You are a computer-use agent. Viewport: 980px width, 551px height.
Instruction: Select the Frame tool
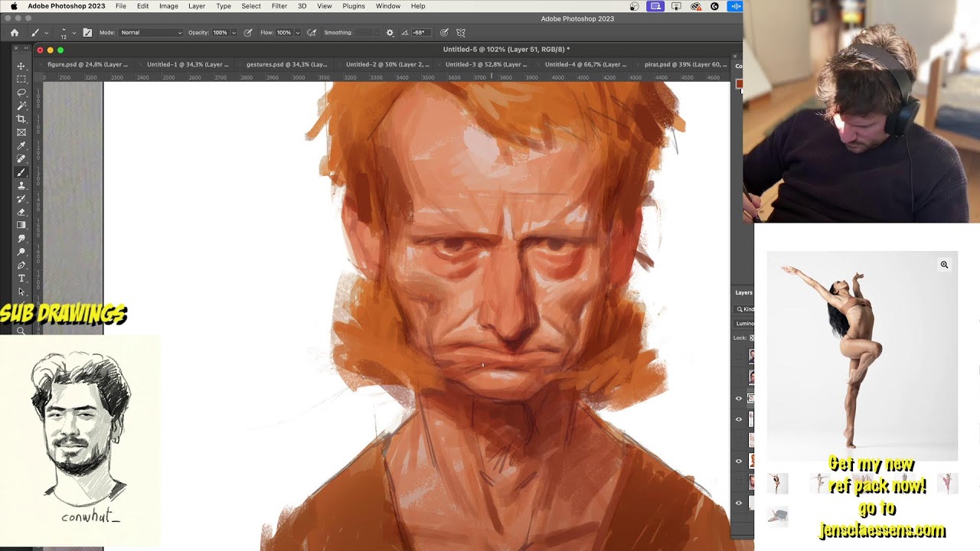pyautogui.click(x=21, y=132)
